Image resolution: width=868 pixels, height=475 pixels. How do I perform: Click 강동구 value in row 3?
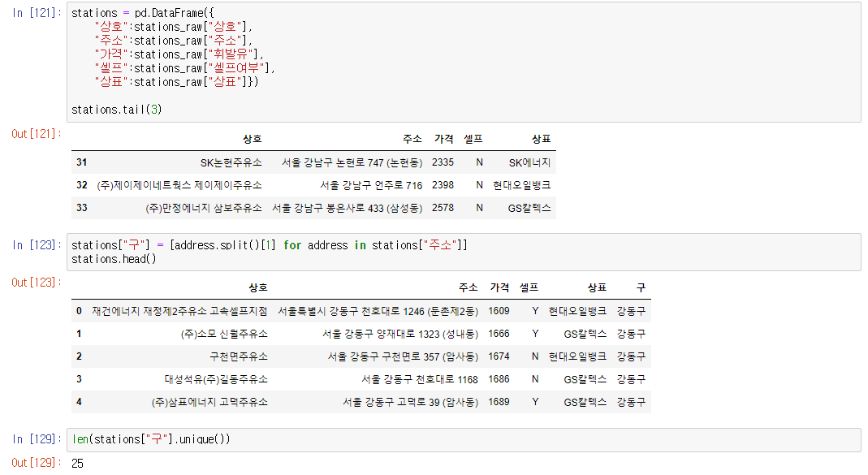click(x=631, y=379)
